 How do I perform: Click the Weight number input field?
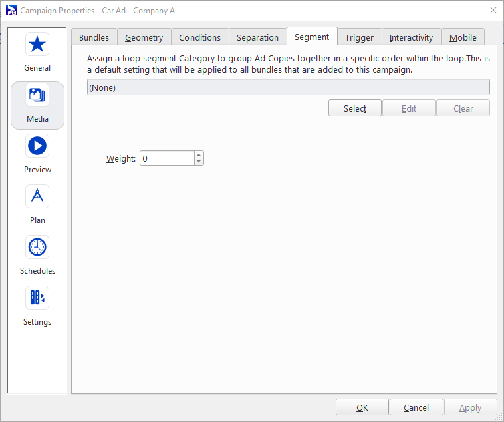(166, 158)
